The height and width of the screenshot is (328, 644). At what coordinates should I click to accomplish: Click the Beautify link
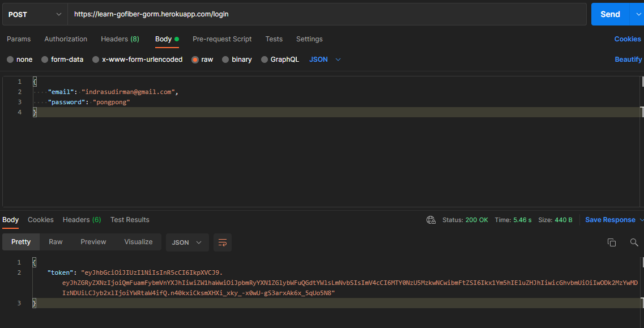[x=628, y=59]
